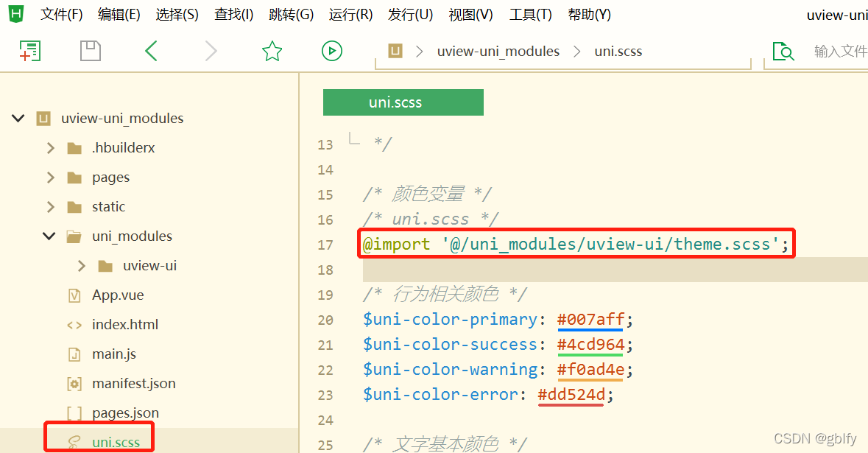Click the #dd524d color value
This screenshot has width=868, height=453.
point(571,395)
